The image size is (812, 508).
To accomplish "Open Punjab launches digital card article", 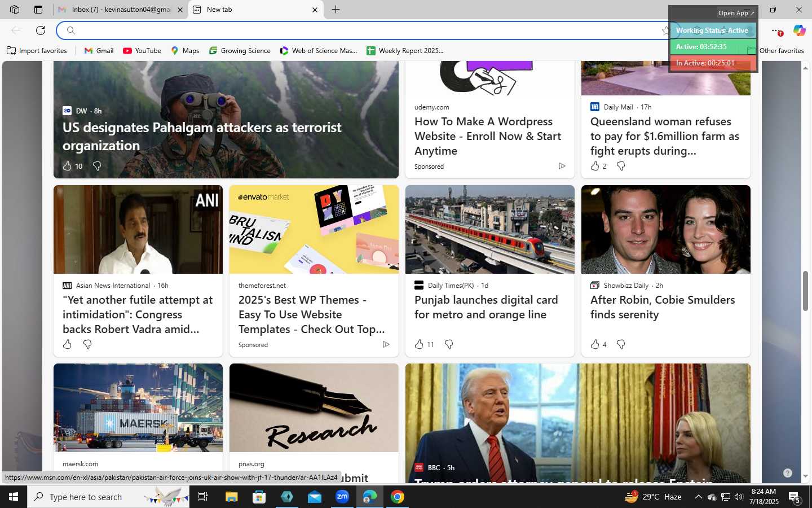I will coord(486,307).
